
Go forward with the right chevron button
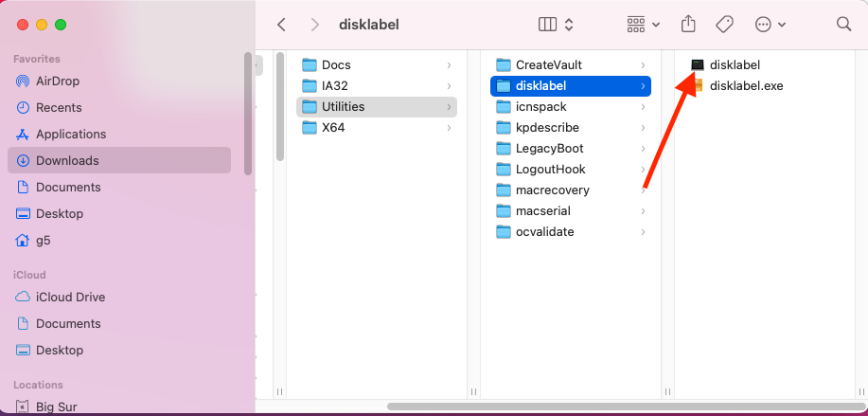(315, 25)
